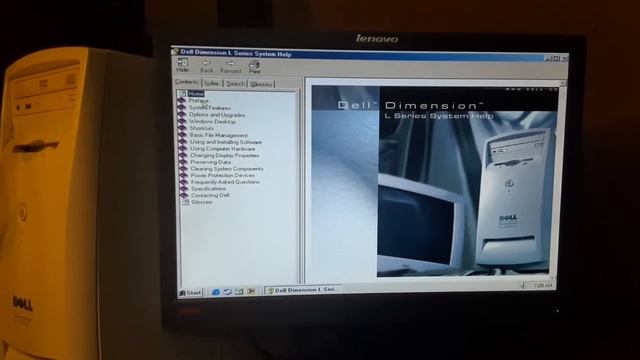Select Preserving Data topic text
Viewport: 640px width, 360px height.
coord(211,162)
